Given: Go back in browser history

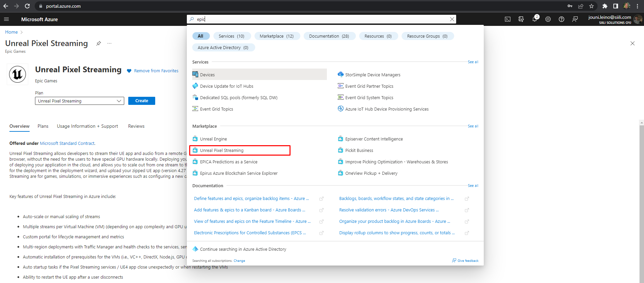Looking at the screenshot, I should pos(5,6).
